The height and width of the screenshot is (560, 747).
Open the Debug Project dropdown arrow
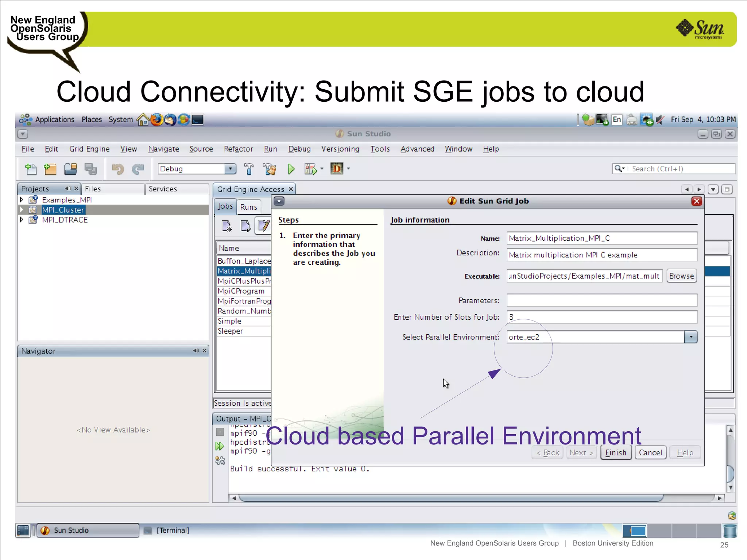pyautogui.click(x=322, y=169)
